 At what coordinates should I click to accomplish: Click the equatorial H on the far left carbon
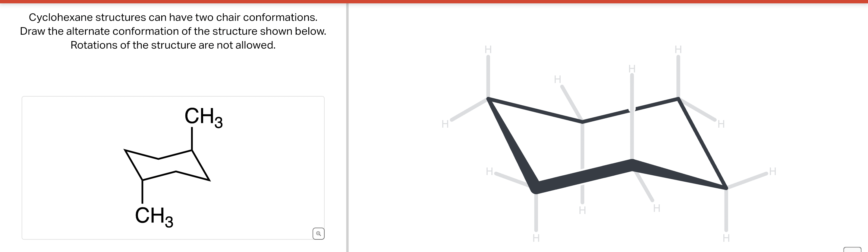(x=445, y=123)
